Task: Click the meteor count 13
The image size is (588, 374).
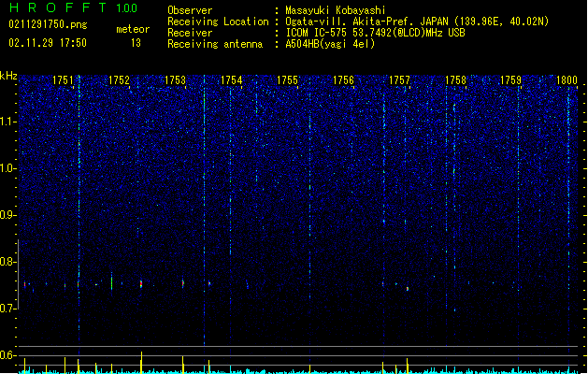Action: (136, 43)
